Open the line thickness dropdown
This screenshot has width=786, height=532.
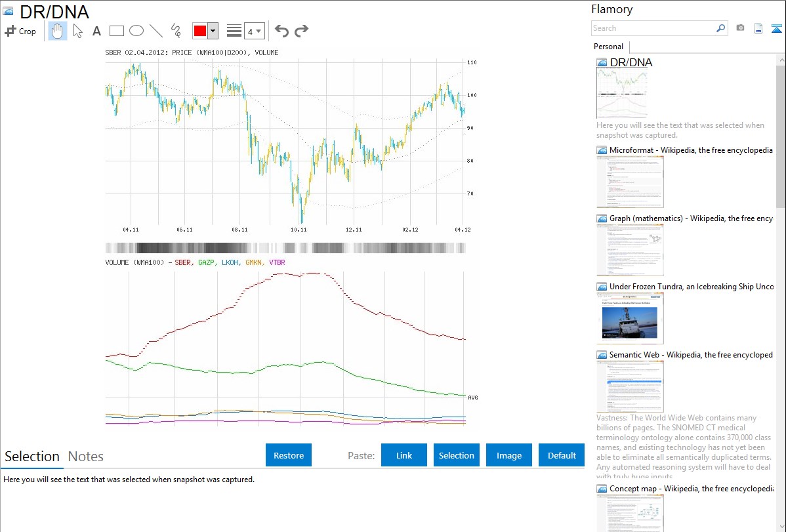pyautogui.click(x=254, y=31)
